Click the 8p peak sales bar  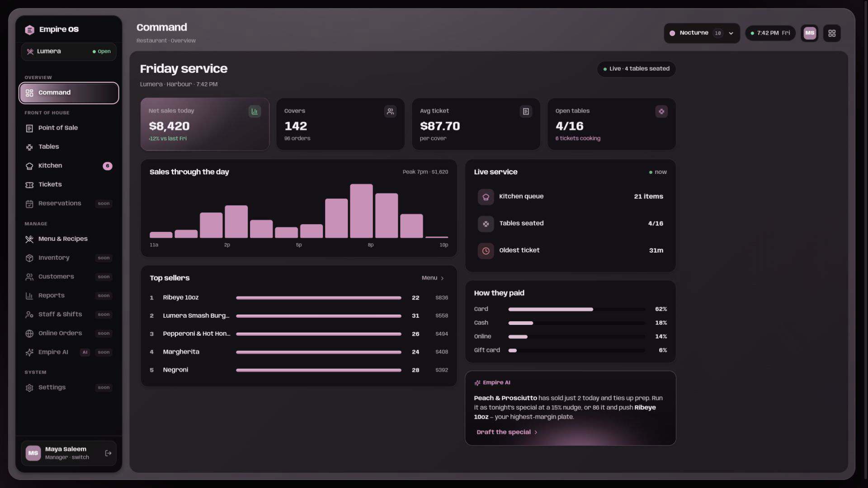(x=361, y=211)
